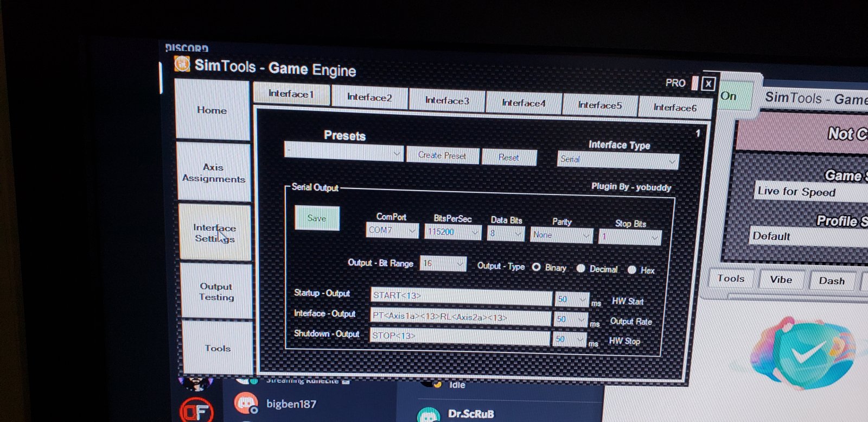Open the Stop Bits dropdown
The width and height of the screenshot is (868, 422).
(630, 237)
